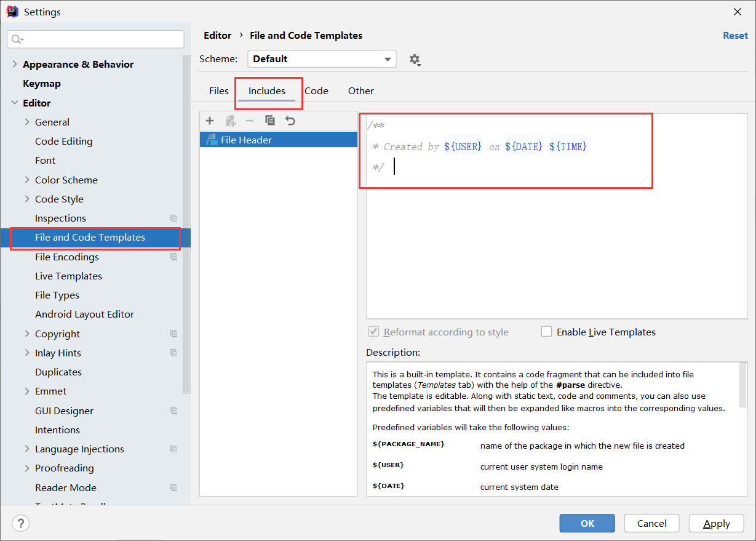Click the project-level icon next to Copyright

173,334
